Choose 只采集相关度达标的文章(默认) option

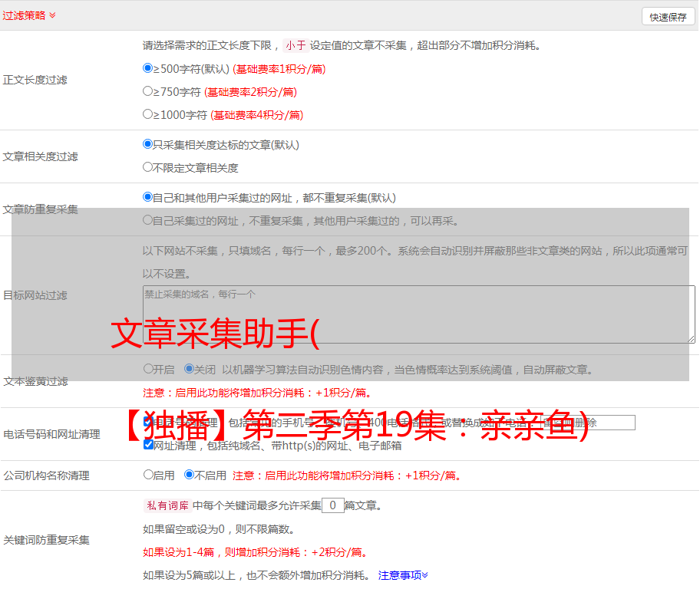[x=148, y=144]
